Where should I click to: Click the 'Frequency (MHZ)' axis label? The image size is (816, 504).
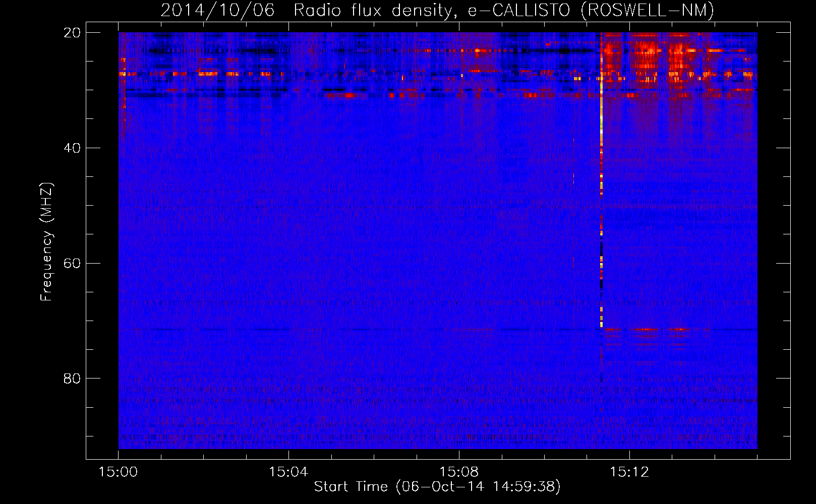46,241
